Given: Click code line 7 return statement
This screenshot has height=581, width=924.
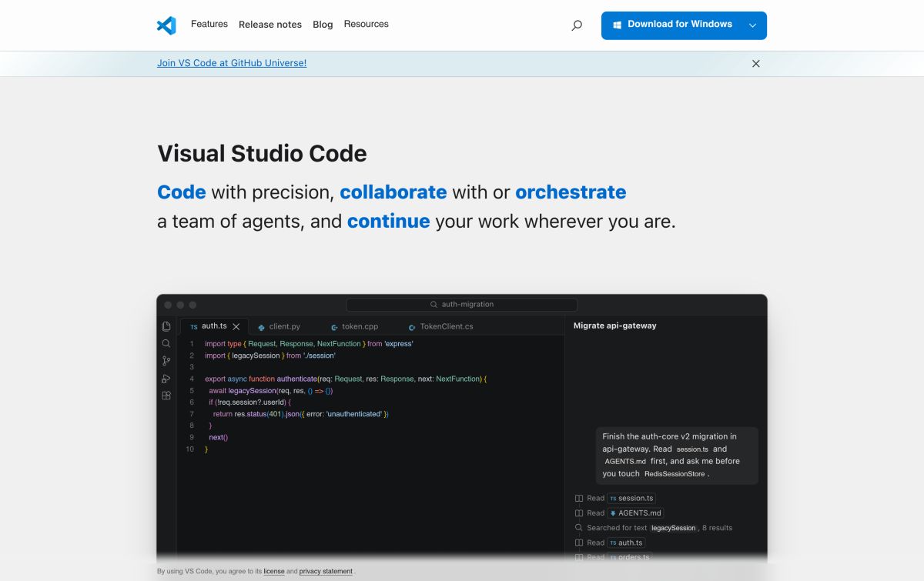Looking at the screenshot, I should 301,414.
